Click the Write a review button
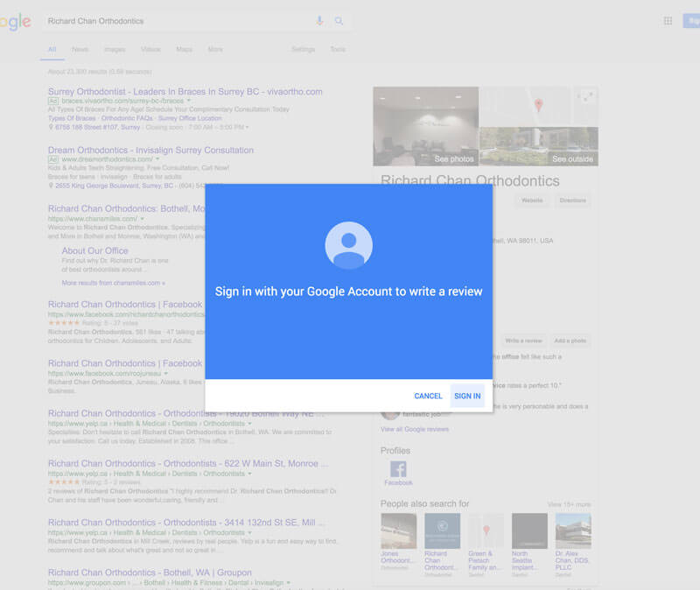 (523, 341)
